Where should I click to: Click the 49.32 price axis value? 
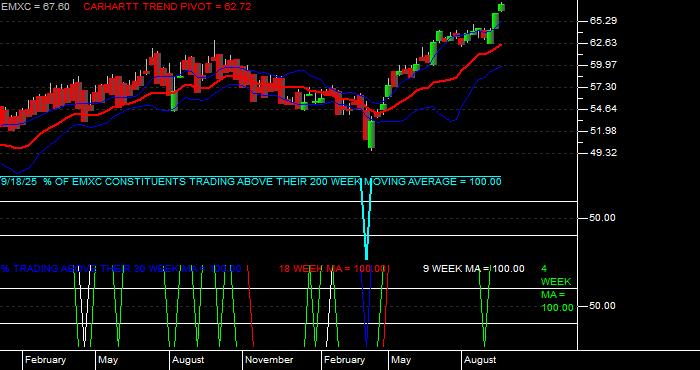(603, 153)
